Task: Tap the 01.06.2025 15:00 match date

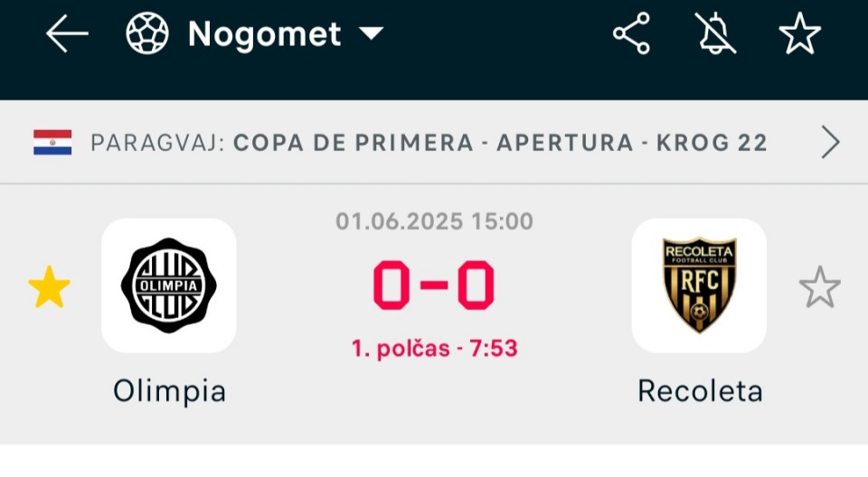Action: click(435, 221)
